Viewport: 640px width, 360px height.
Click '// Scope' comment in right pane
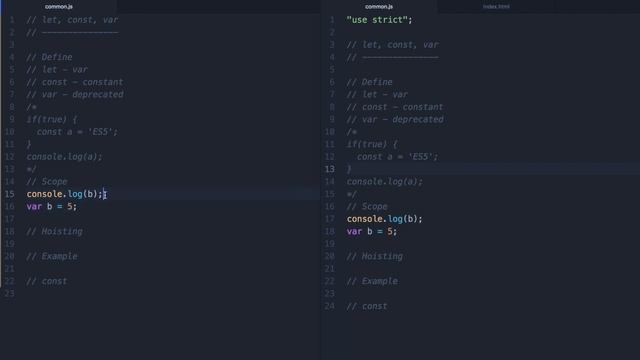click(367, 207)
